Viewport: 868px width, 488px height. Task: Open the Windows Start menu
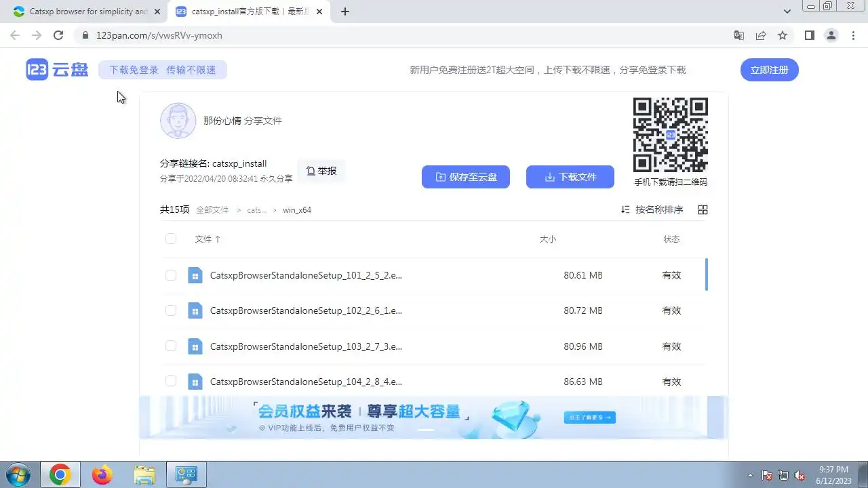tap(19, 474)
